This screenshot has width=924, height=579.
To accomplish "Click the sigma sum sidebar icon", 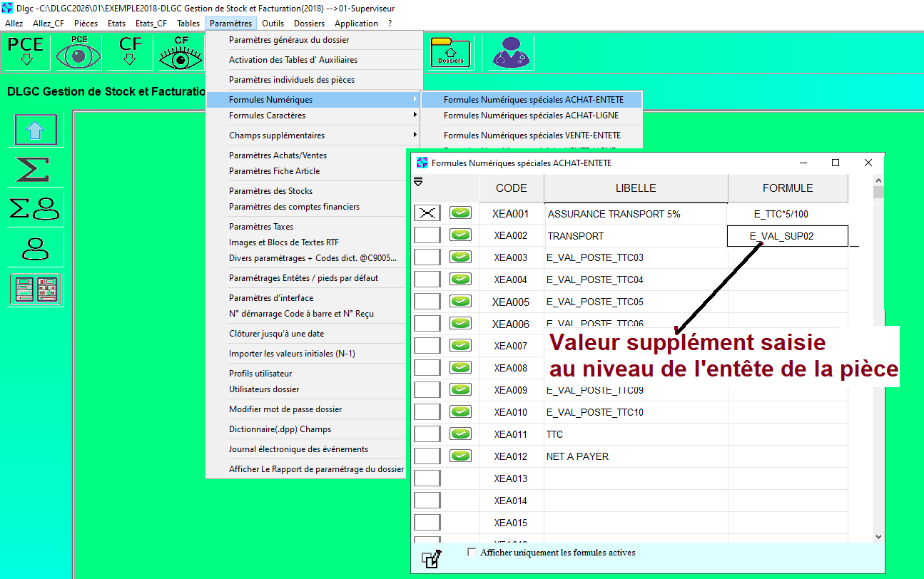I will 34,170.
